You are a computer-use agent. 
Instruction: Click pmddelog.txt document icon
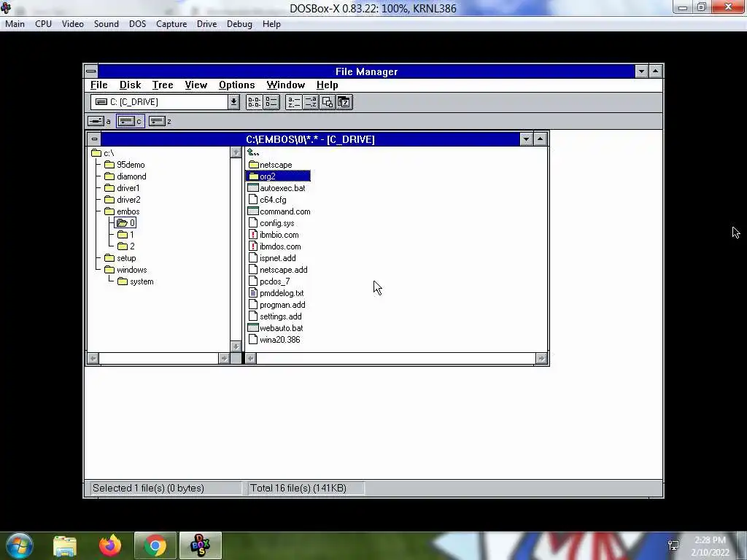[x=253, y=293]
